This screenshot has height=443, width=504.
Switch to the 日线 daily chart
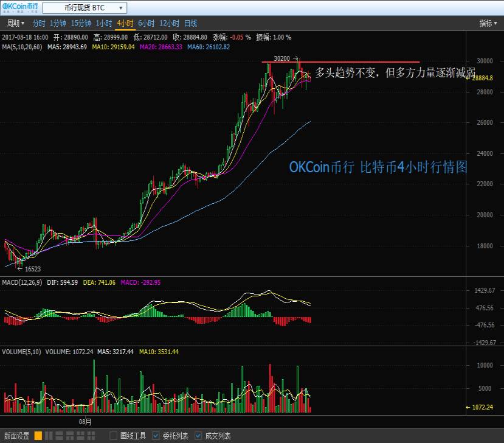(191, 23)
